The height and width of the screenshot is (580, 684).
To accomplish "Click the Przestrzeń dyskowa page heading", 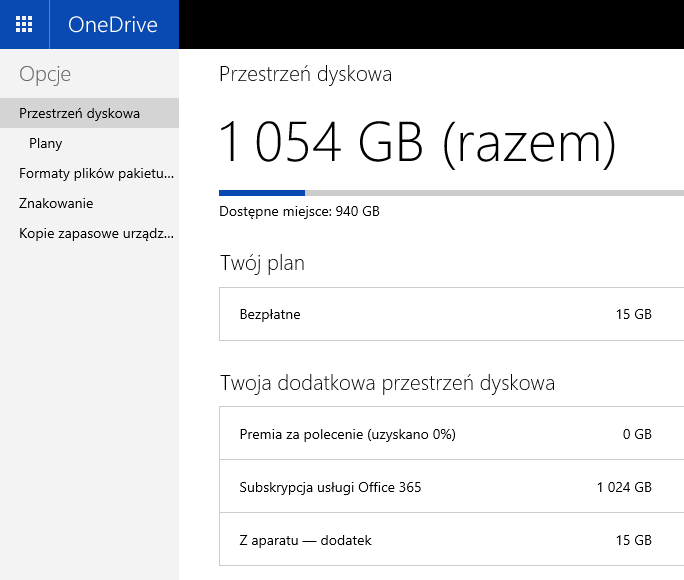I will [305, 74].
